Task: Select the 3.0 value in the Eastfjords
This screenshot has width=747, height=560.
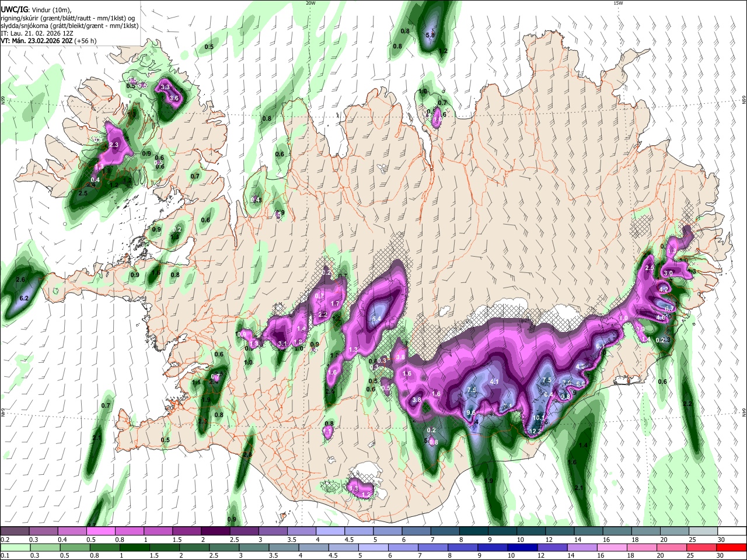Action: click(x=669, y=273)
